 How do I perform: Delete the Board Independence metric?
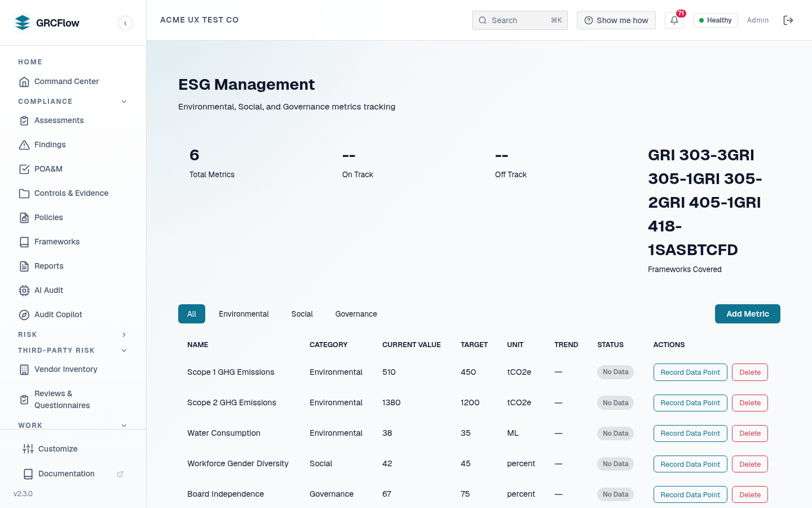coord(750,494)
